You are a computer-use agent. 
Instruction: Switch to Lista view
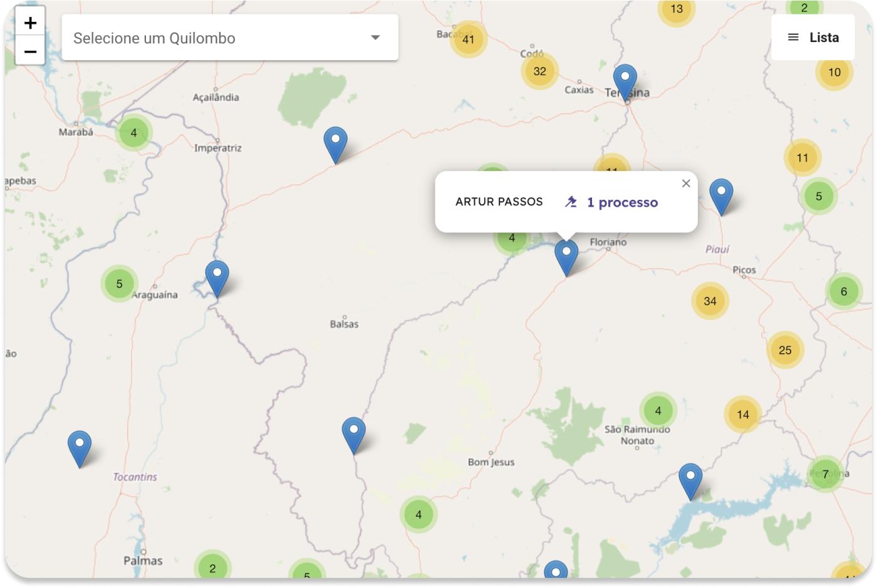[812, 38]
